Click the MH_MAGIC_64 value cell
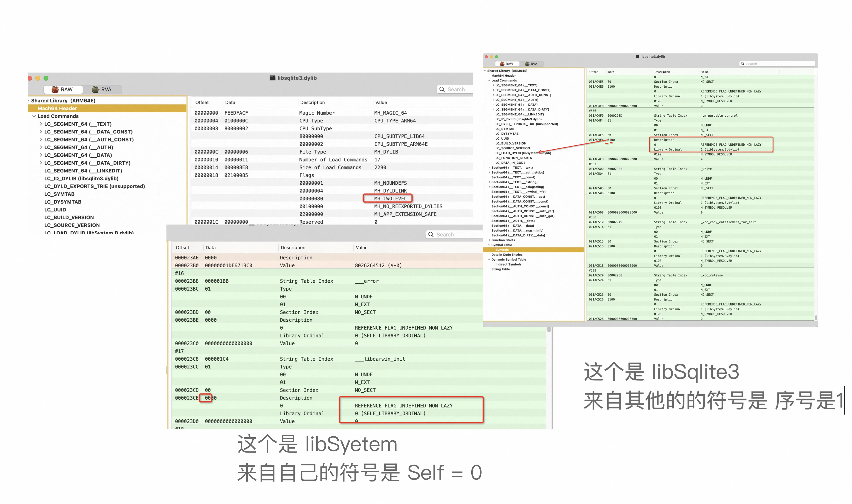 pyautogui.click(x=390, y=113)
